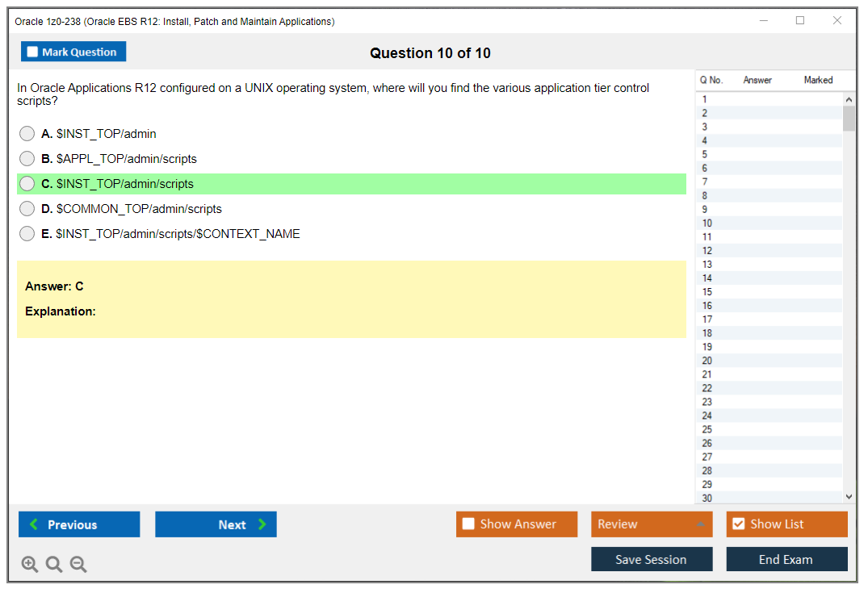868x593 pixels.
Task: Maximize the exam window
Action: (x=800, y=21)
